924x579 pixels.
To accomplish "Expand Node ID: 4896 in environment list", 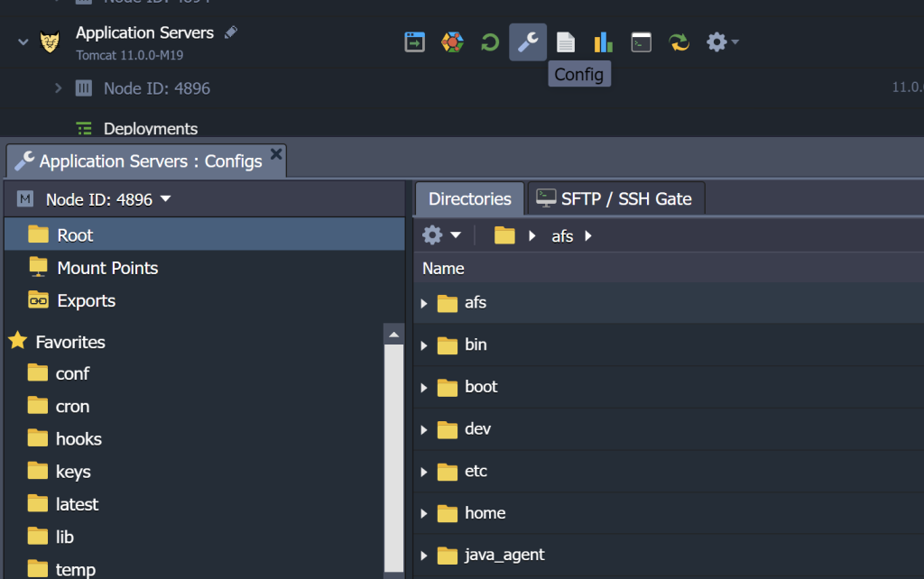I will click(x=58, y=88).
